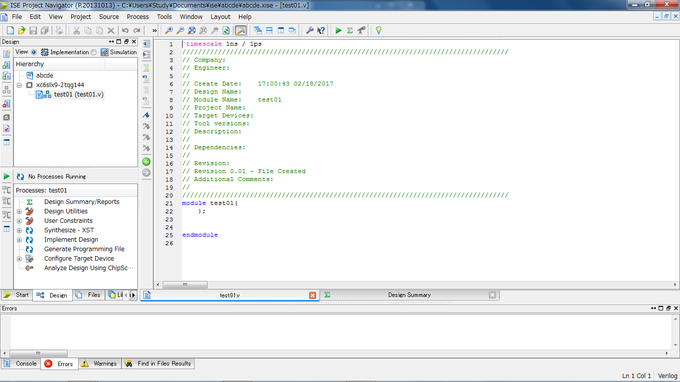Click the first Zoom magnifier icon
The width and height of the screenshot is (680, 382).
(x=169, y=30)
